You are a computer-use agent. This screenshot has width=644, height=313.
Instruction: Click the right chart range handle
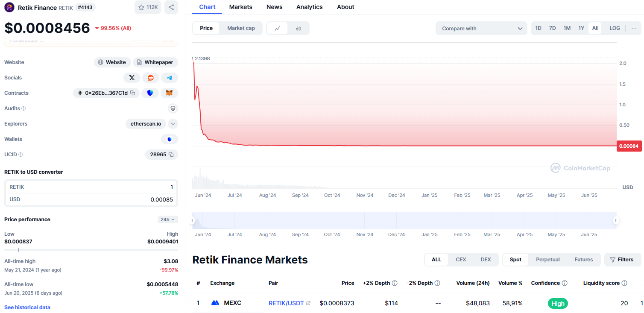coord(616,220)
